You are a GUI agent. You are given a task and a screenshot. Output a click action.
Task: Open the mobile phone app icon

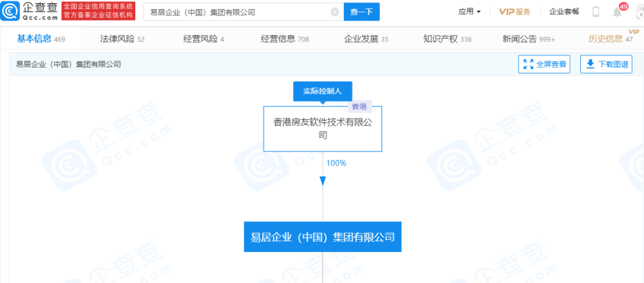tap(596, 12)
